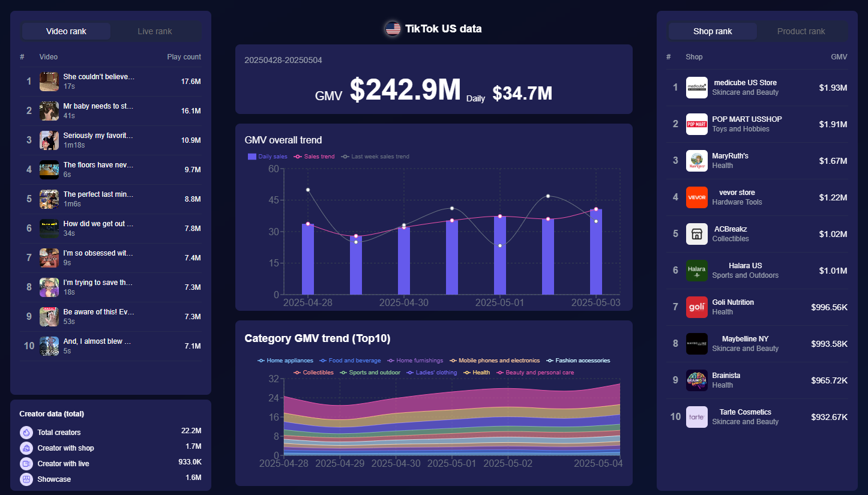Toggle Sports and outdoor category legend
868x495 pixels.
[x=370, y=373]
